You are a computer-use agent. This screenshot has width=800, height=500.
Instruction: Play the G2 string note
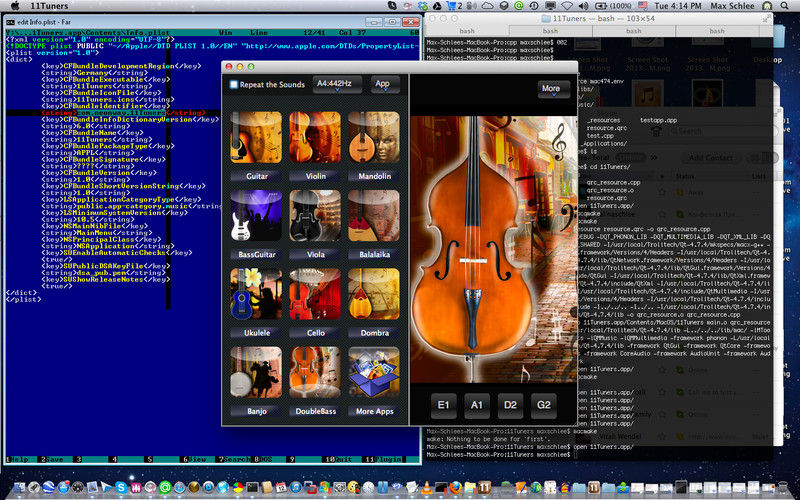point(543,405)
